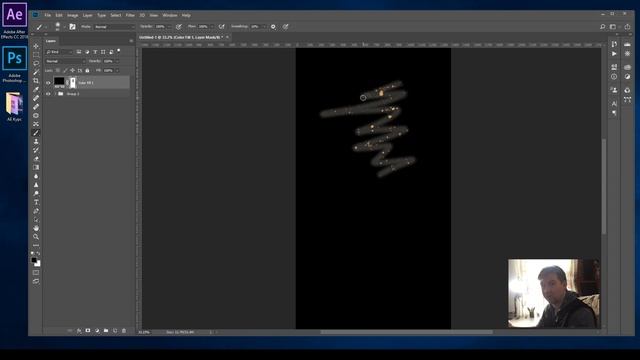Select the Eyedropper tool
Viewport: 640px width, 360px height.
point(36,89)
